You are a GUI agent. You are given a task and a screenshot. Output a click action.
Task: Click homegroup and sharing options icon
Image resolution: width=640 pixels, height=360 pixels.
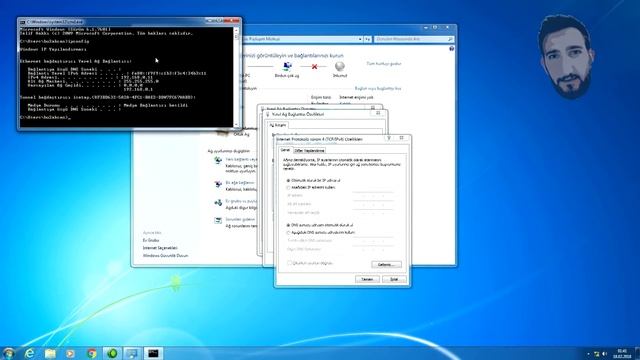coord(218,202)
